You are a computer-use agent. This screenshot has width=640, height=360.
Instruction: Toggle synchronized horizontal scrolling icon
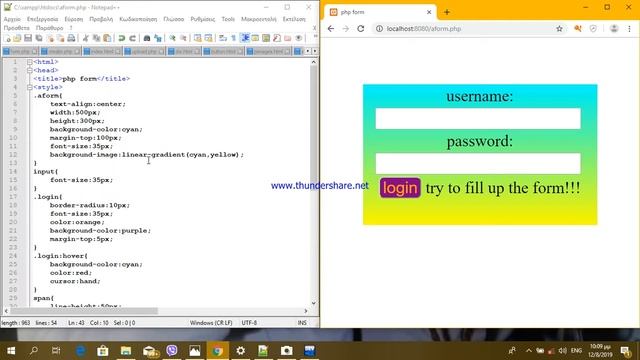[x=208, y=38]
